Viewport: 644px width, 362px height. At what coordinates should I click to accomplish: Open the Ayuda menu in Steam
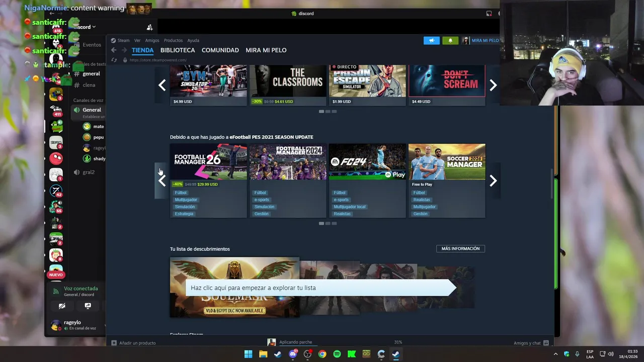[x=193, y=40]
